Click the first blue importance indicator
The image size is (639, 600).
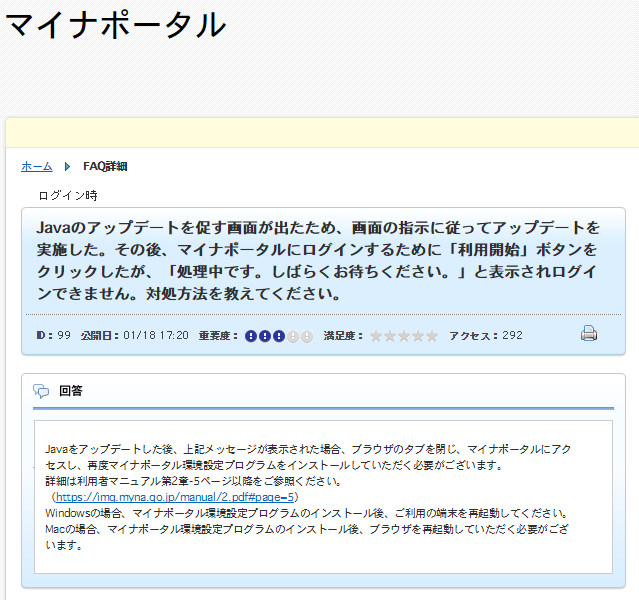click(x=251, y=336)
